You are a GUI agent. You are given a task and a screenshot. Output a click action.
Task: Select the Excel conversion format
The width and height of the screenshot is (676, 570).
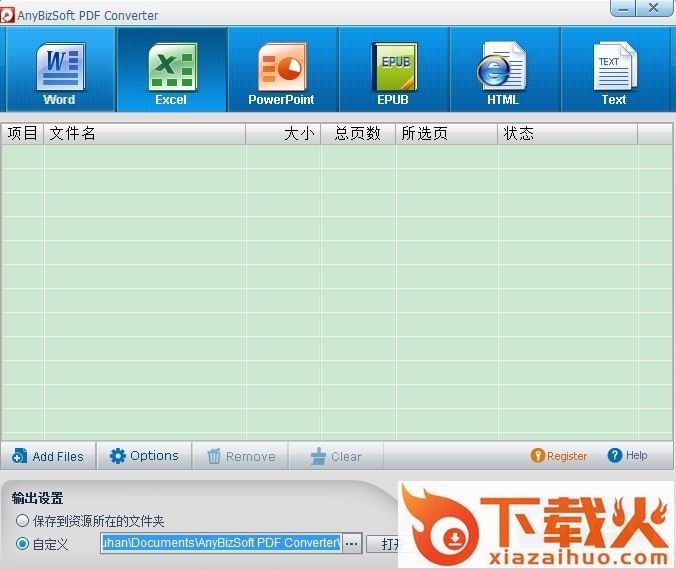pos(172,70)
